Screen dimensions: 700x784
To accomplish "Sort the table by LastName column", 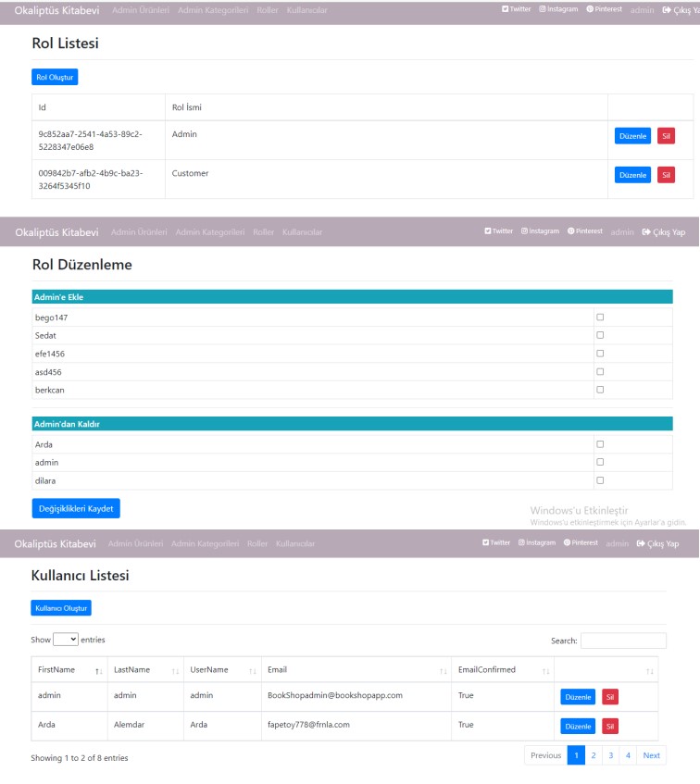I will [x=145, y=670].
